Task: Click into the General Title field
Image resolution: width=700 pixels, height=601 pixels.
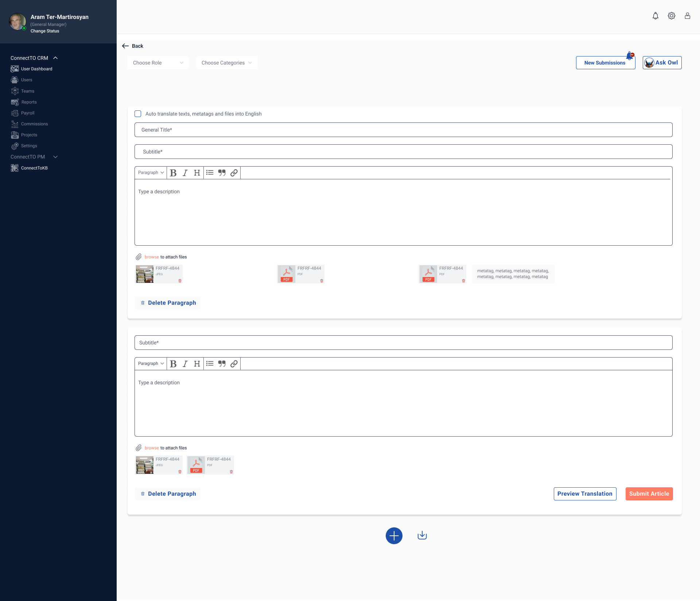Action: click(403, 130)
